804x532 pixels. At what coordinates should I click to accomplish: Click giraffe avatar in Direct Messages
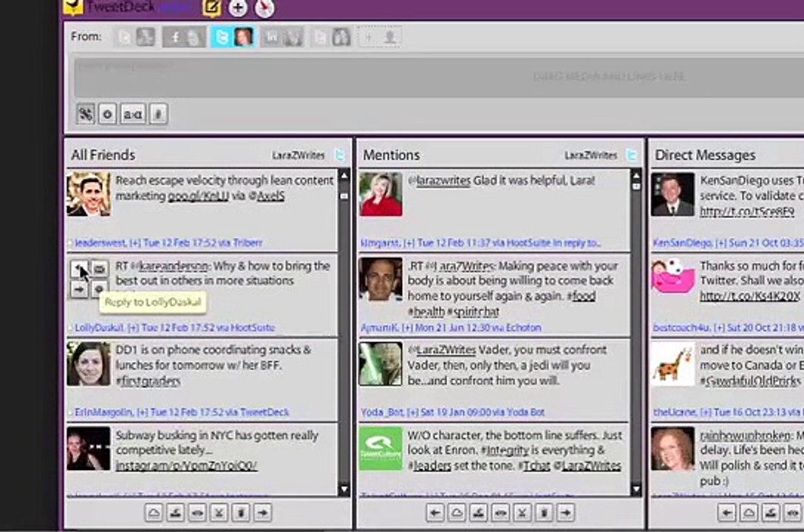(x=672, y=364)
